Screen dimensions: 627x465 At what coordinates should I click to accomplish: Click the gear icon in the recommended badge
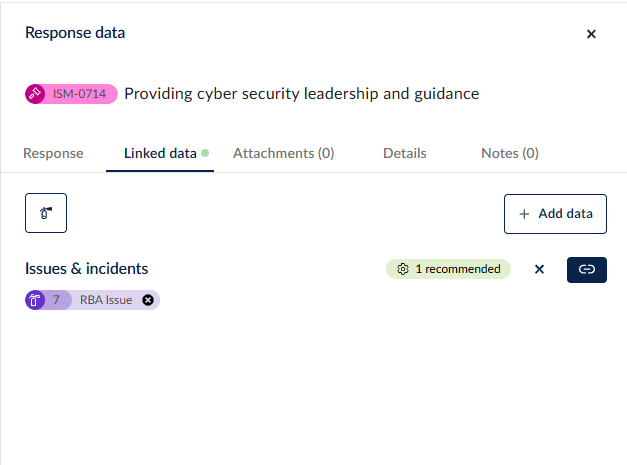click(x=403, y=269)
